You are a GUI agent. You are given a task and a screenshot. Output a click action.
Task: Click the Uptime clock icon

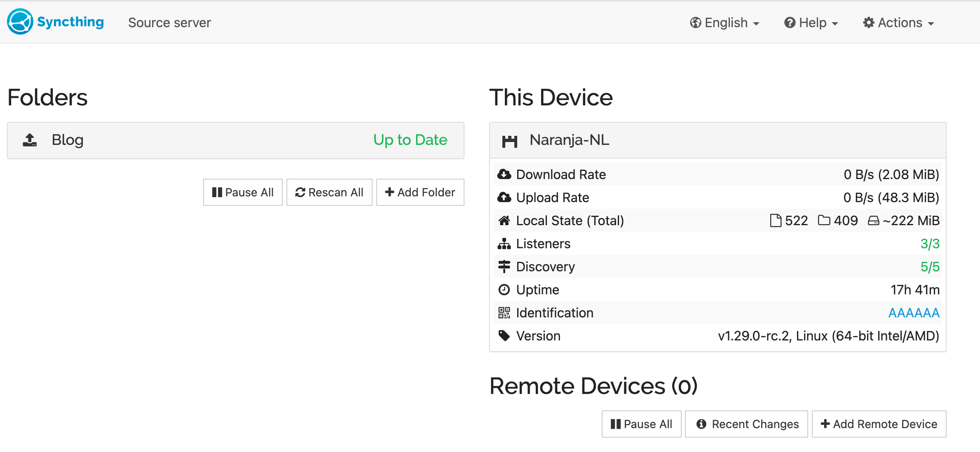(504, 290)
